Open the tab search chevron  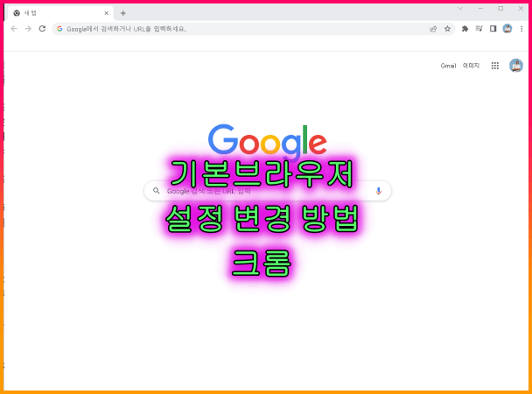[460, 9]
